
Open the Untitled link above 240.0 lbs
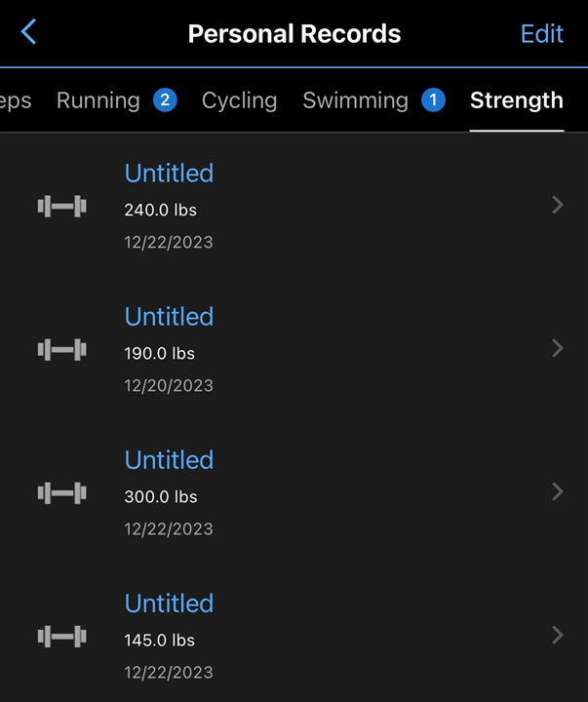(x=169, y=174)
